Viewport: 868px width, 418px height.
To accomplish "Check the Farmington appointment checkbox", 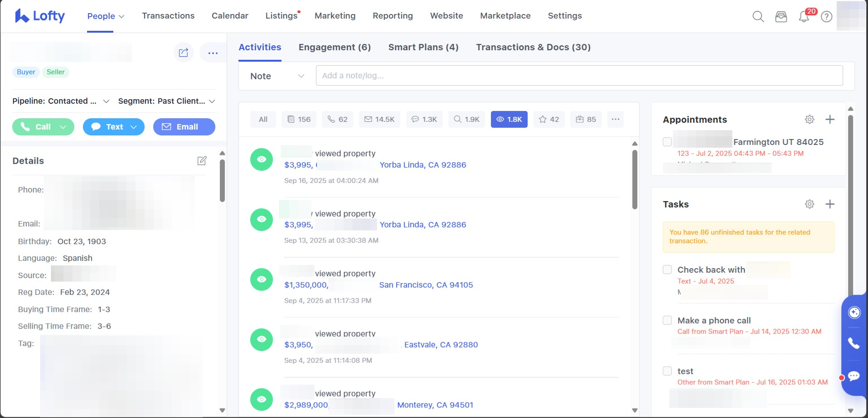I will (667, 142).
